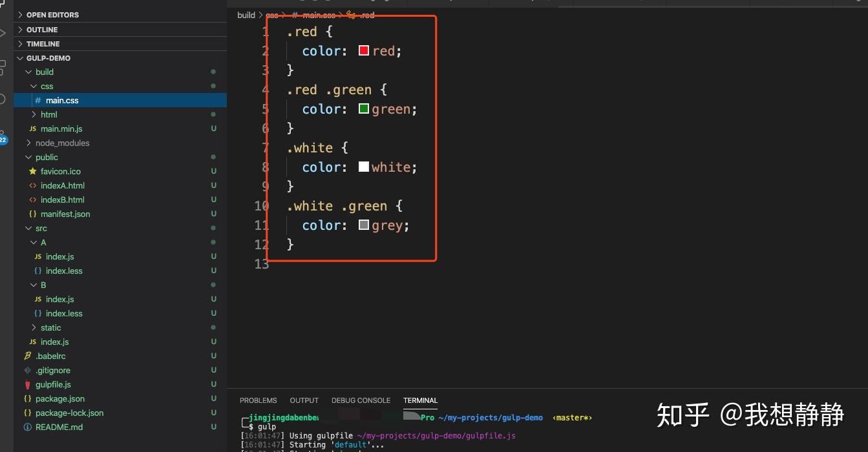
Task: Open the OUTPUT panel tab
Action: [304, 400]
